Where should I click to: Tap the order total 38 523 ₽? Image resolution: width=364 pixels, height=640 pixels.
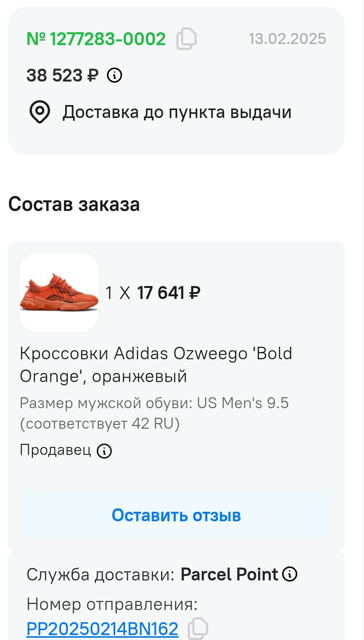(63, 75)
